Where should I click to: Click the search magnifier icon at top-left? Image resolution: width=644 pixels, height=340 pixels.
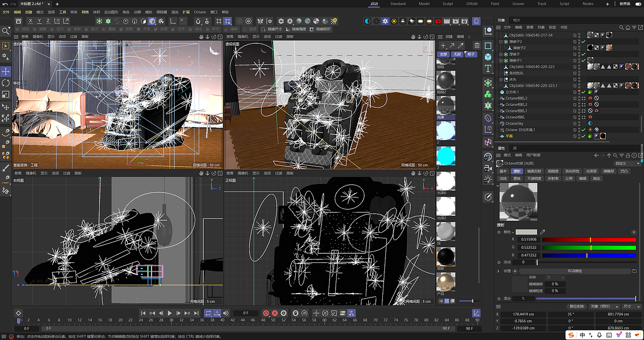6,31
